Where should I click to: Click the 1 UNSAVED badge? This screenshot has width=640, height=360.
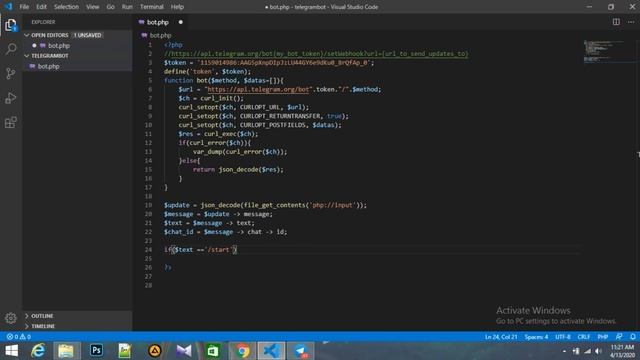[87, 35]
